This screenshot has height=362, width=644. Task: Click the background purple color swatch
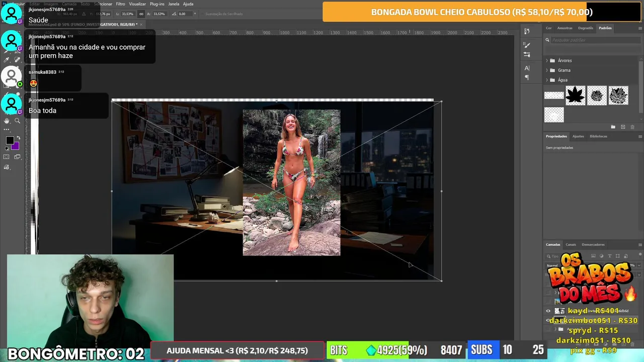[x=16, y=146]
